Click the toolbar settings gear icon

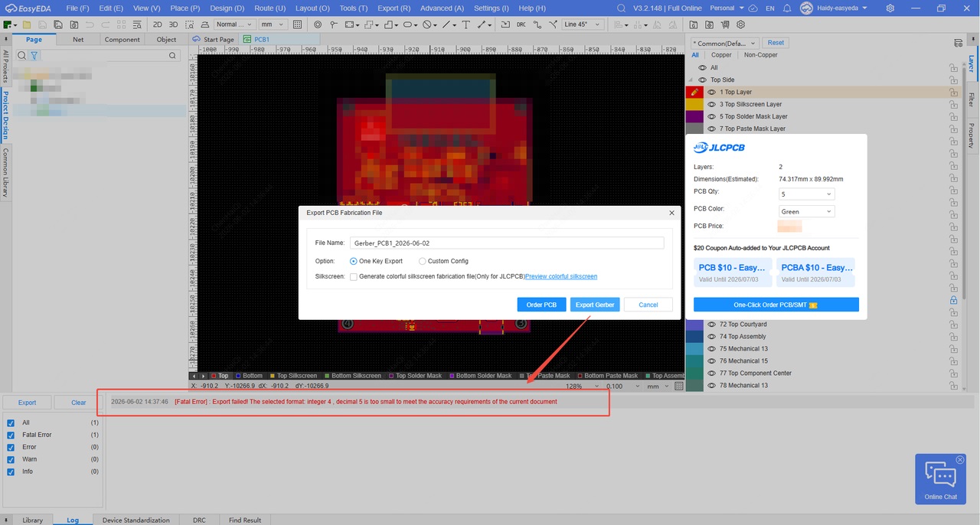[x=740, y=24]
